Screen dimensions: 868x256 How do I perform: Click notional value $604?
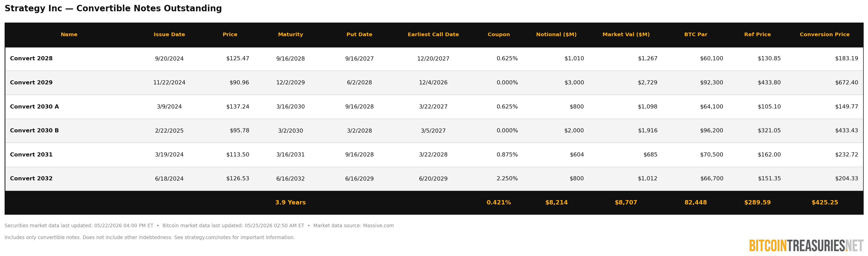pyautogui.click(x=577, y=154)
